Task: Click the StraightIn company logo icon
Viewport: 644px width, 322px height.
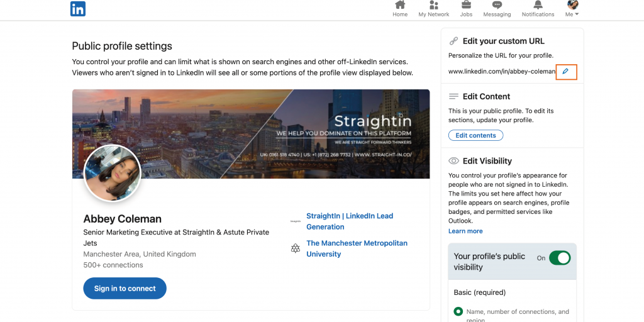Action: coord(296,221)
